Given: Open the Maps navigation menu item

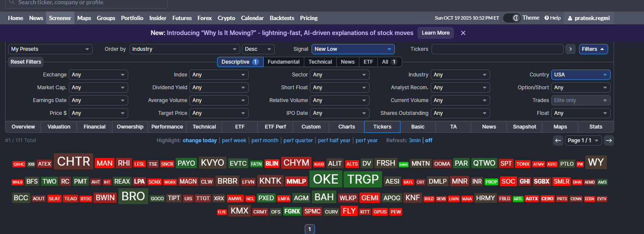Looking at the screenshot, I should point(84,18).
